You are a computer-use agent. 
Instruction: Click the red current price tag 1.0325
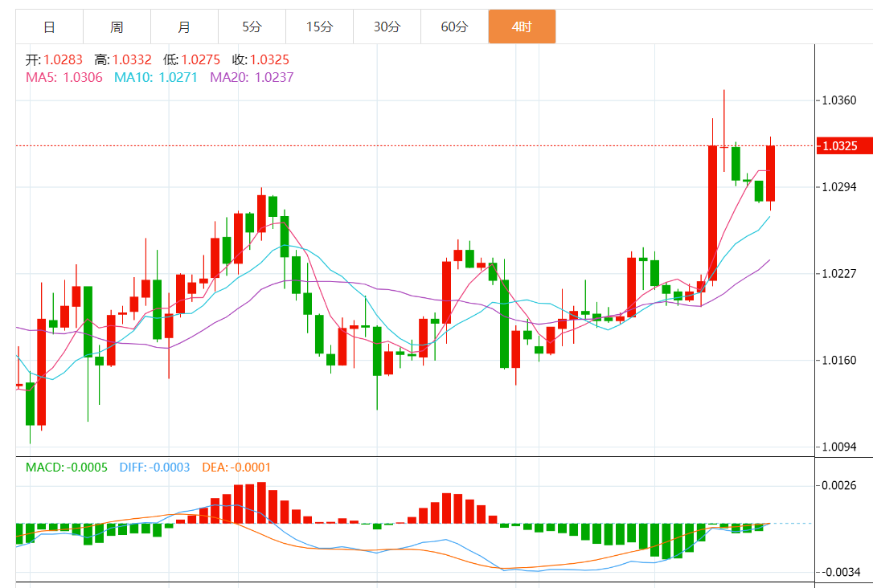point(843,146)
